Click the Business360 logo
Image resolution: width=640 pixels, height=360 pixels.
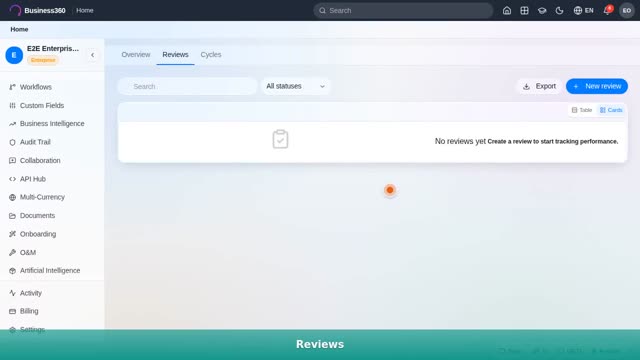(38, 10)
